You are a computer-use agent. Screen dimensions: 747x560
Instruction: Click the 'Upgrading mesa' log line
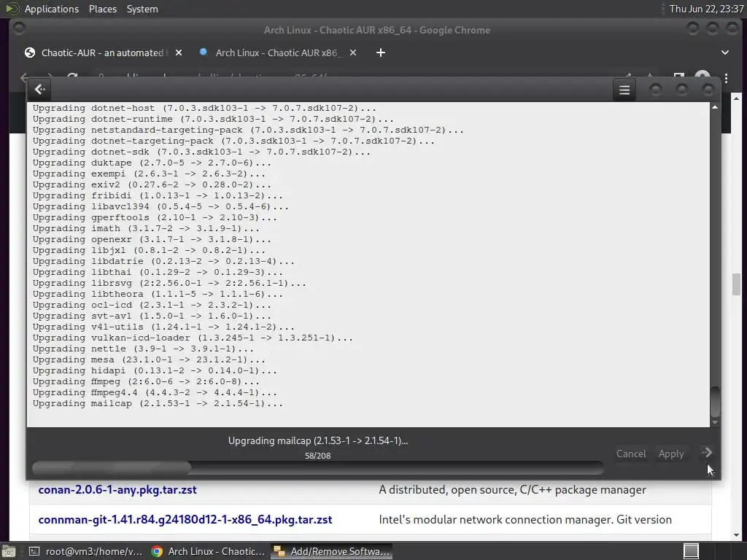tap(149, 359)
